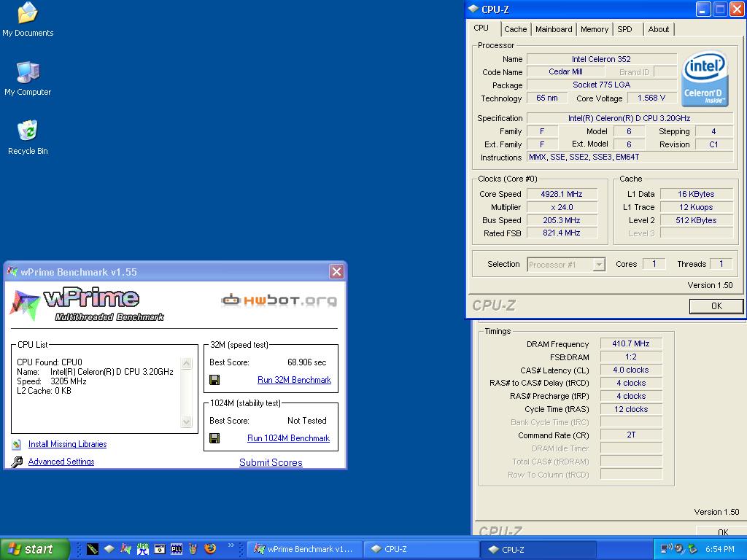
Task: Click OK in the front CPU-Z window
Action: 716,306
